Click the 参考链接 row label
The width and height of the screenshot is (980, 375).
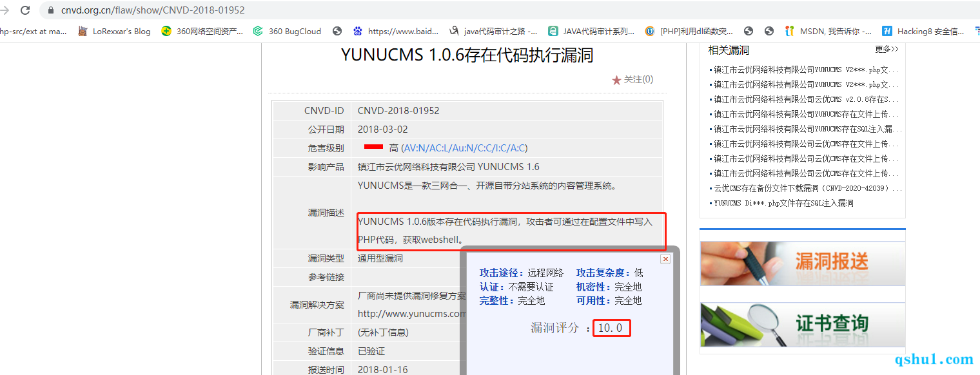326,277
